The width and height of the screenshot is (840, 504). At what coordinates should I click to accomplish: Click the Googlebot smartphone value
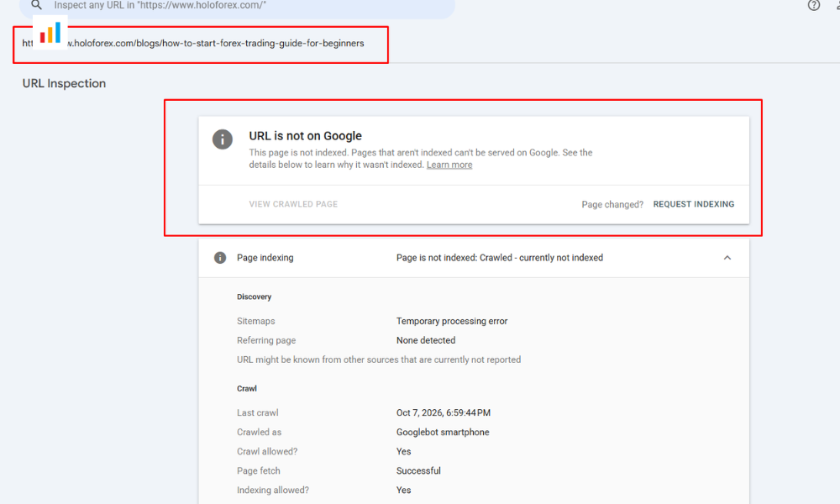443,433
